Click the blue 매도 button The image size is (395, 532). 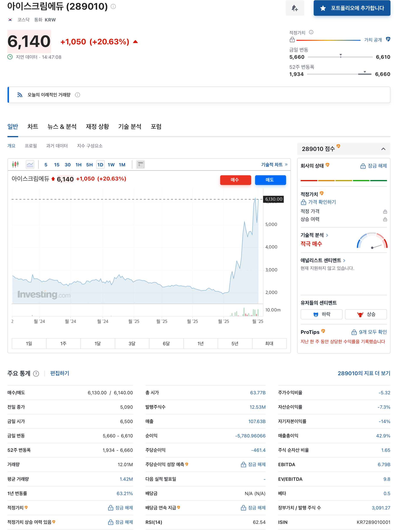tap(270, 180)
